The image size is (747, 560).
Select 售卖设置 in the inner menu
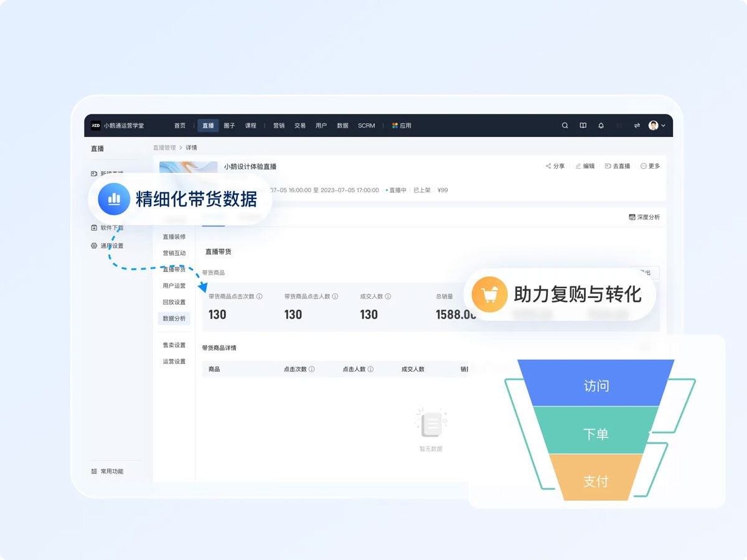(174, 345)
